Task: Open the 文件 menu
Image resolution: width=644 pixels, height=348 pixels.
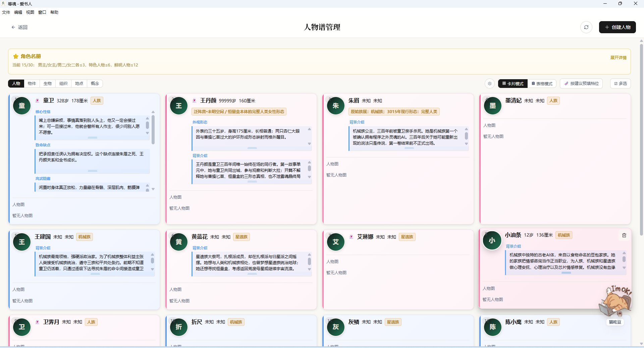Action: coord(6,12)
